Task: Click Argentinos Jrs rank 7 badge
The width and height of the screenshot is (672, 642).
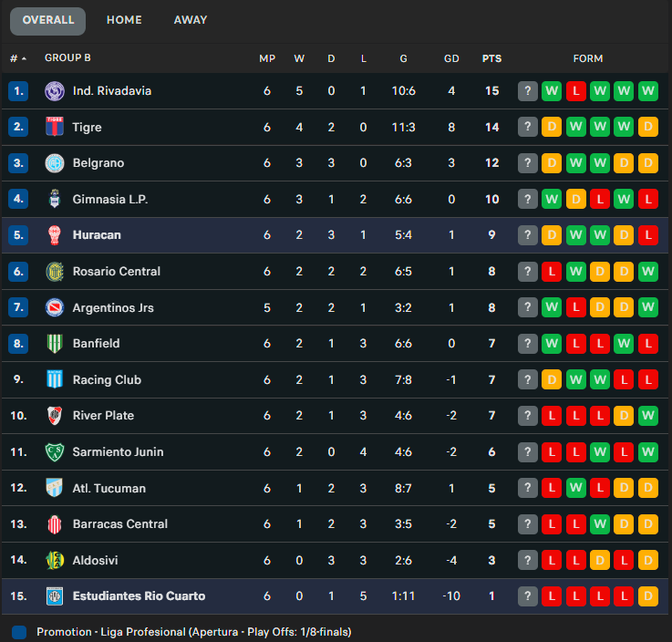Action: (19, 307)
